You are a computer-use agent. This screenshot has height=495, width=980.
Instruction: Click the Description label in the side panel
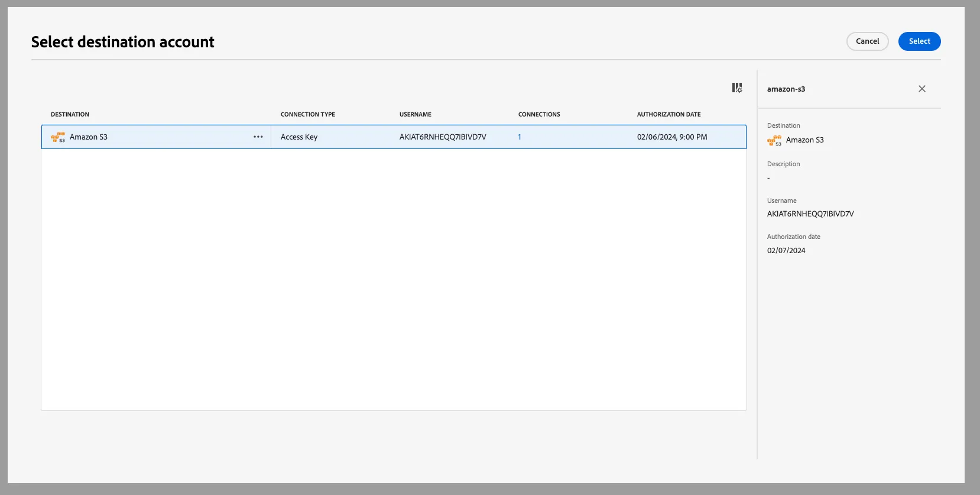[x=784, y=164]
